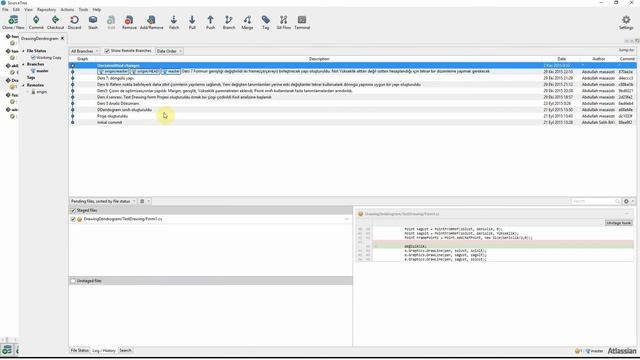This screenshot has height=360, width=640.
Task: Select the Initial commit row
Action: pos(353,122)
